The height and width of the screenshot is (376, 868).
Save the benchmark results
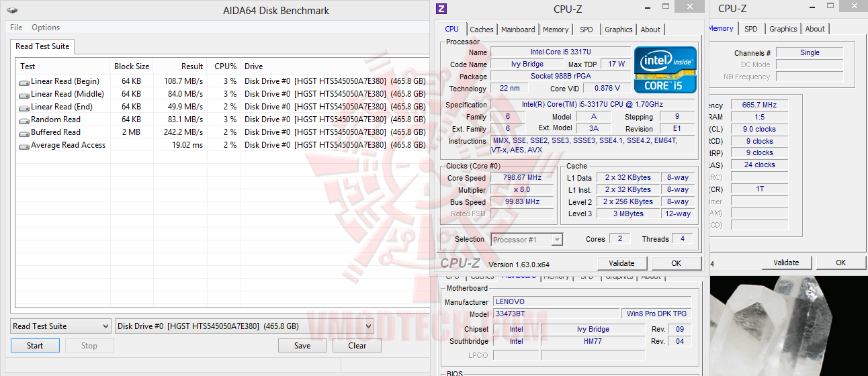coord(302,346)
